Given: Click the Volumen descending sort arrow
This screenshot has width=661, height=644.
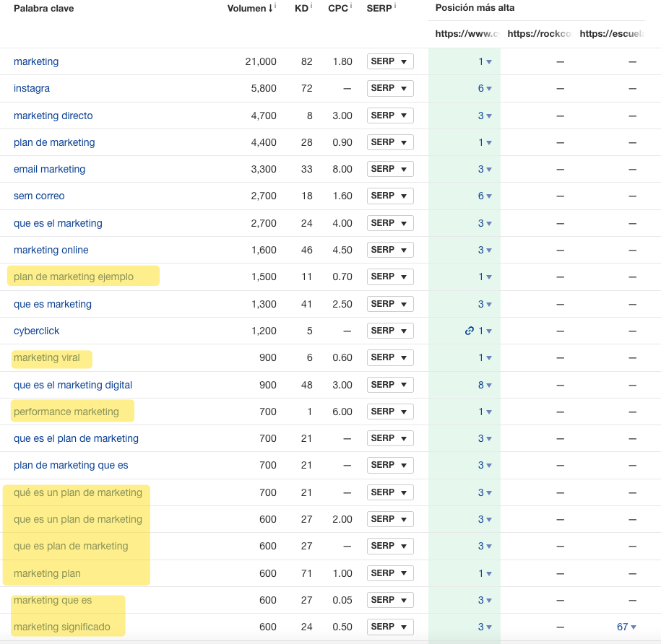Looking at the screenshot, I should coord(270,9).
